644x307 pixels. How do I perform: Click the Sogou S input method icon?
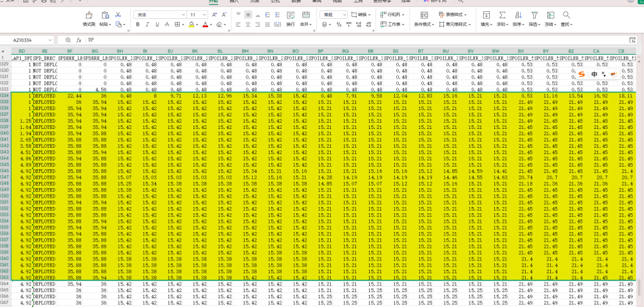pos(581,74)
